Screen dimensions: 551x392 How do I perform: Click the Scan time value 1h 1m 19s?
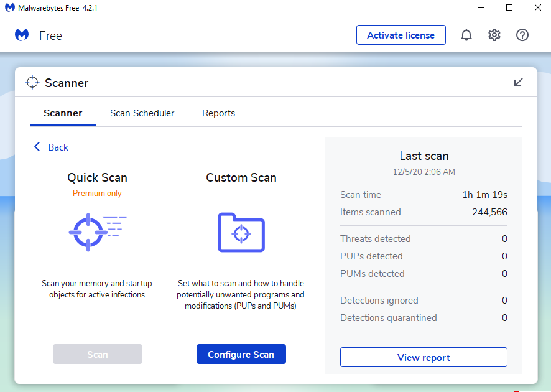[485, 194]
